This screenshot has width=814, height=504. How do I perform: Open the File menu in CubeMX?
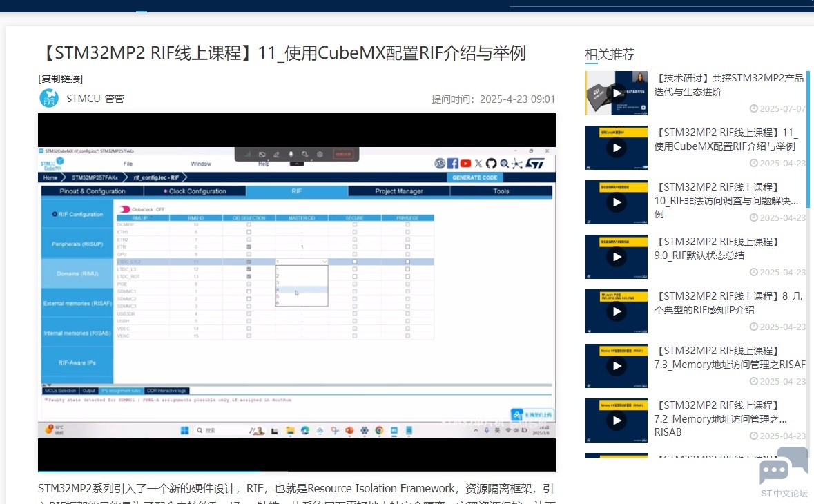128,164
